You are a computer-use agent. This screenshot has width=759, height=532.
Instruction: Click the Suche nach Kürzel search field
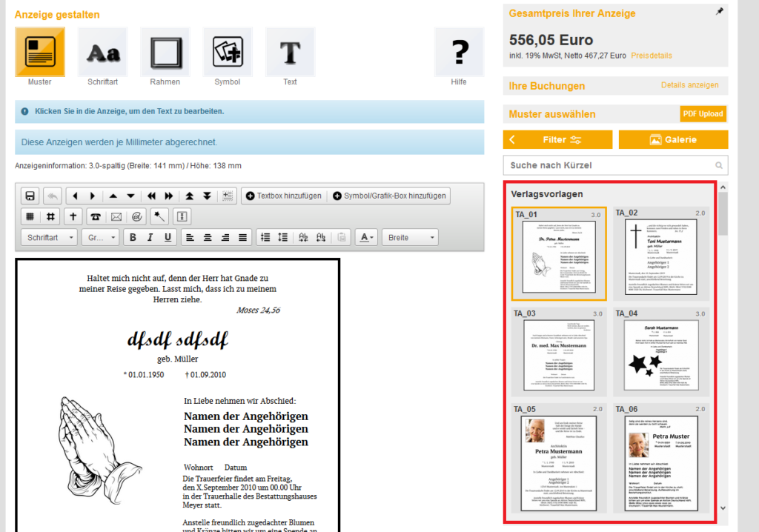coord(615,165)
